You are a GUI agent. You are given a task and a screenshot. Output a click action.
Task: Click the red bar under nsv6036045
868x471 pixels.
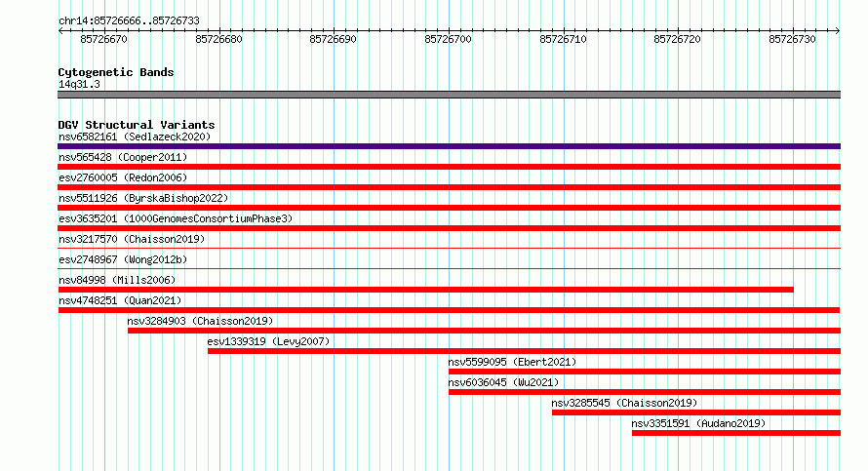(x=645, y=392)
